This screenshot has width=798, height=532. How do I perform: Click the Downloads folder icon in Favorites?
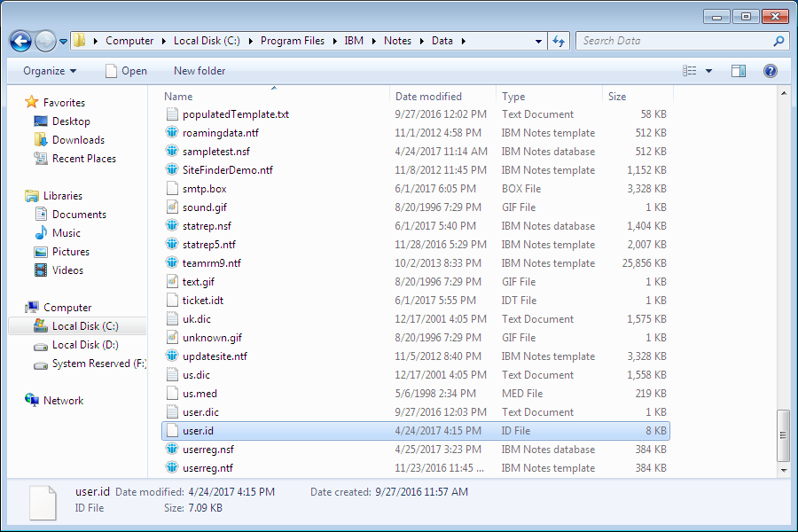tap(41, 140)
